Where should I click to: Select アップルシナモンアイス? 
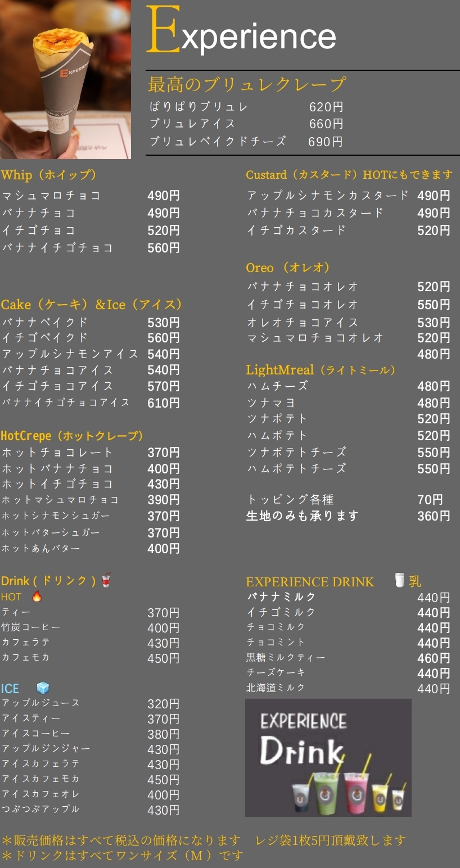[x=70, y=354]
